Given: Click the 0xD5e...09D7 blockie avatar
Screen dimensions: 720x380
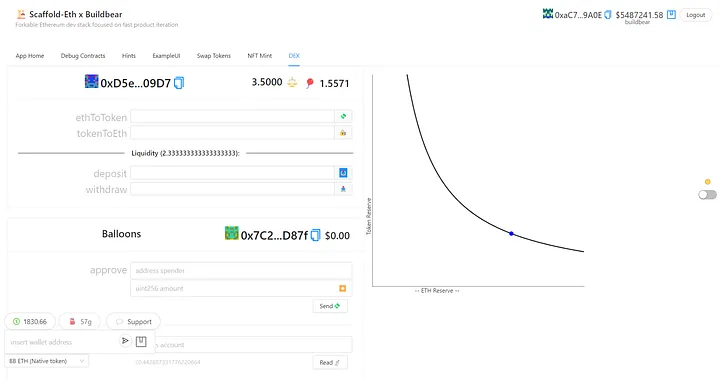Looking at the screenshot, I should coord(91,82).
